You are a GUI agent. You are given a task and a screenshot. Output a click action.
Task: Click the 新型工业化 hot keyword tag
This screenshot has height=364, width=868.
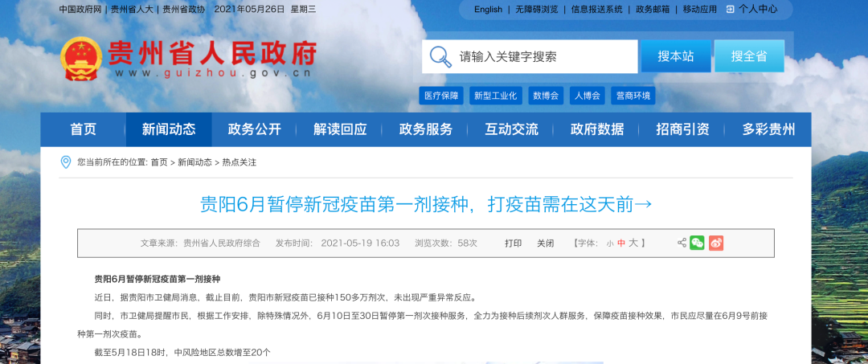[x=495, y=96]
